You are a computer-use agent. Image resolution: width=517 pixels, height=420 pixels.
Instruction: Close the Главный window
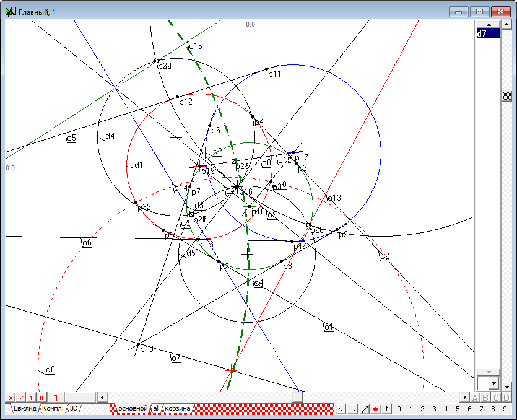click(500, 12)
